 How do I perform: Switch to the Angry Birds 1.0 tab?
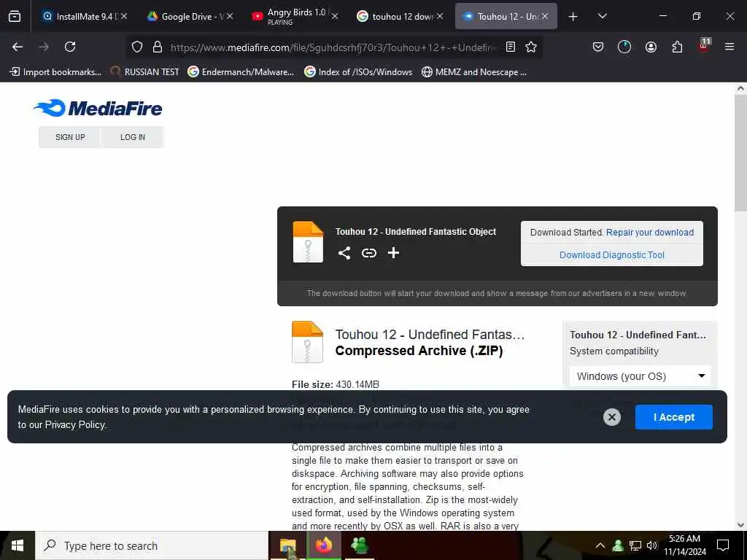[x=292, y=16]
